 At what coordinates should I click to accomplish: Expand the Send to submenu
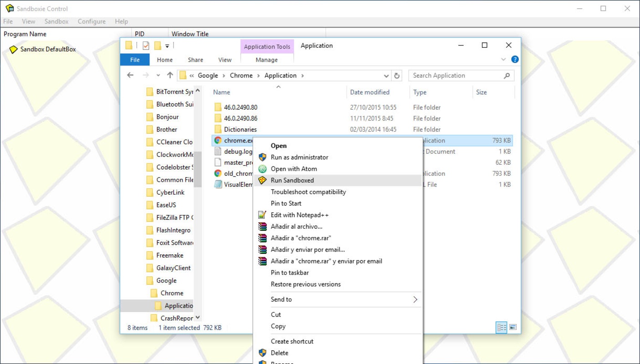click(x=415, y=299)
